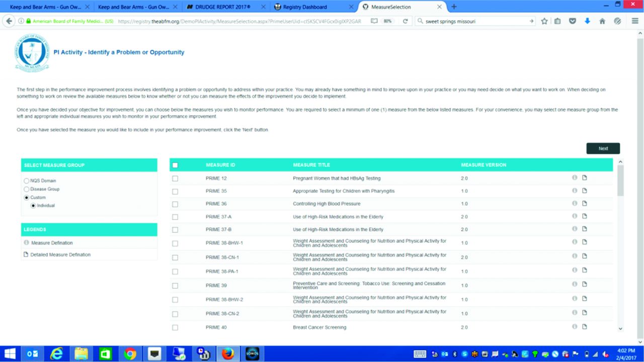Click info icon for PRIME 38-PA-1
This screenshot has height=362, width=644.
pos(575,270)
